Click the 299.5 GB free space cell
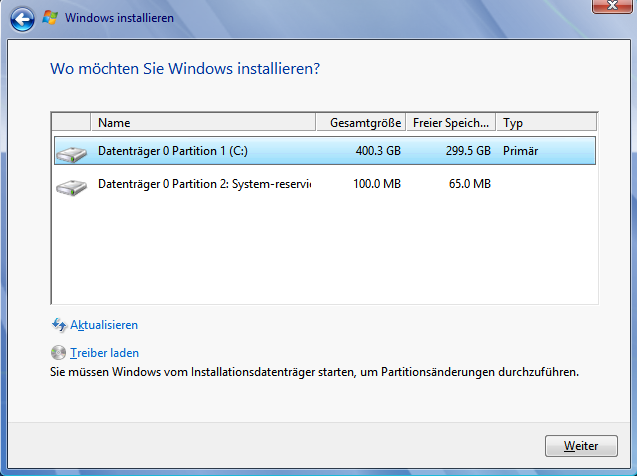Viewport: 637px width, 476px height. pos(468,151)
